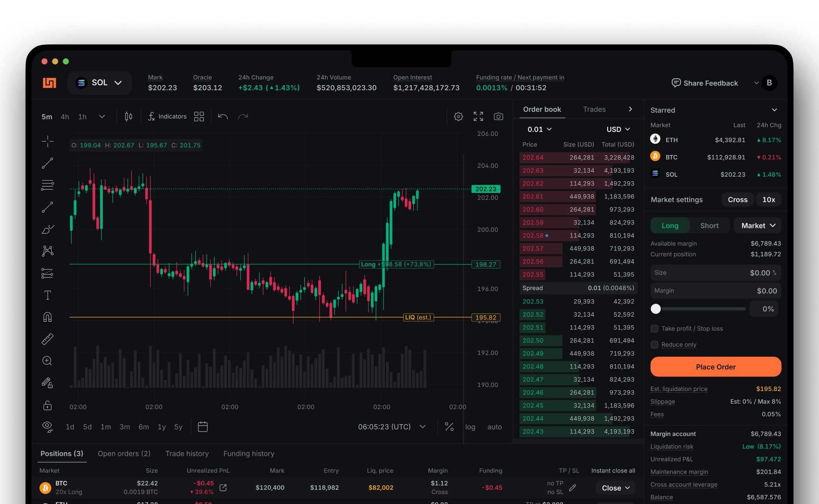
Task: Open the 0.01 price grouping dropdown
Action: click(539, 129)
